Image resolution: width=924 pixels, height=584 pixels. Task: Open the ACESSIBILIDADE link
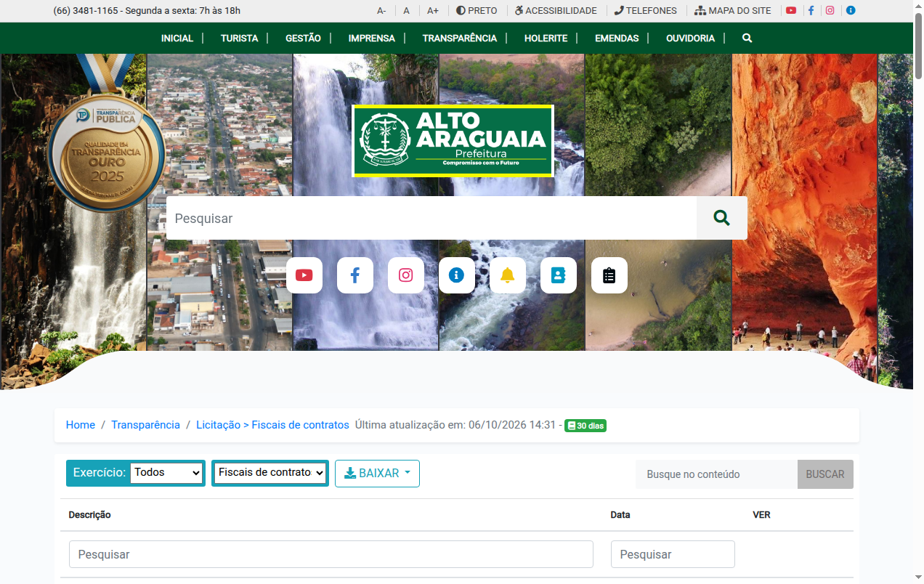point(556,11)
